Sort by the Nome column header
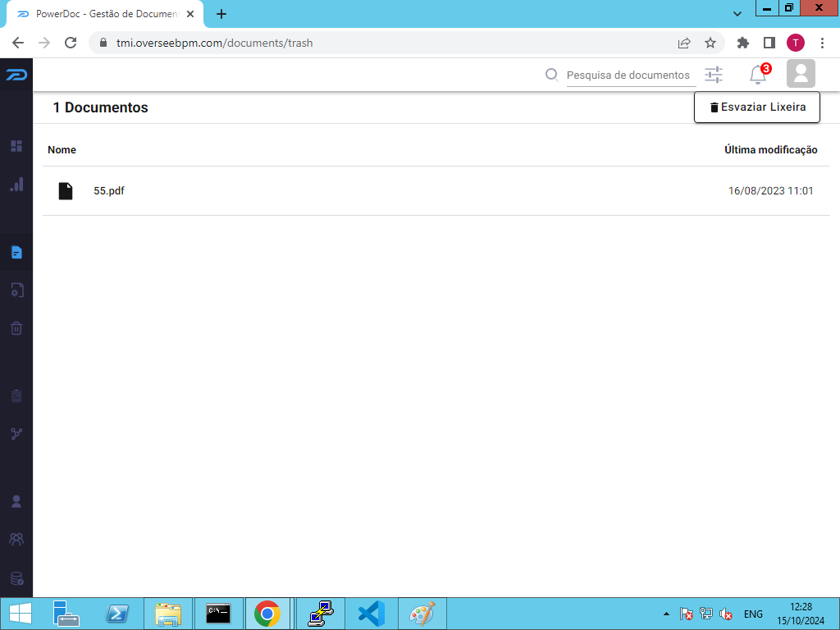Image resolution: width=840 pixels, height=630 pixels. point(62,150)
